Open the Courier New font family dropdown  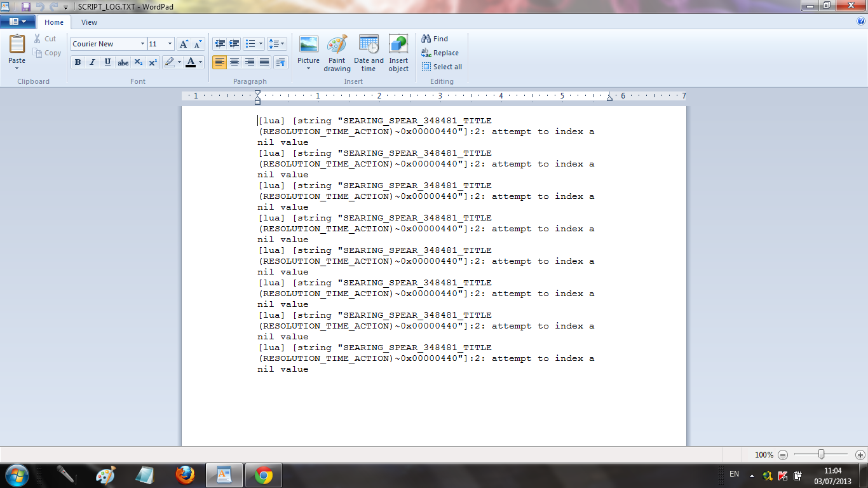click(x=142, y=44)
